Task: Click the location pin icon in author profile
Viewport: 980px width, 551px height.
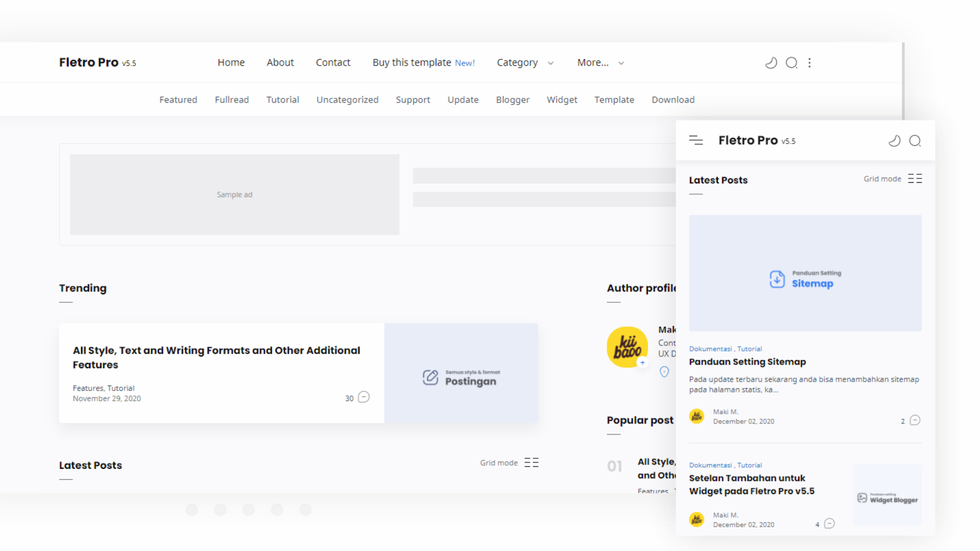Action: tap(664, 372)
